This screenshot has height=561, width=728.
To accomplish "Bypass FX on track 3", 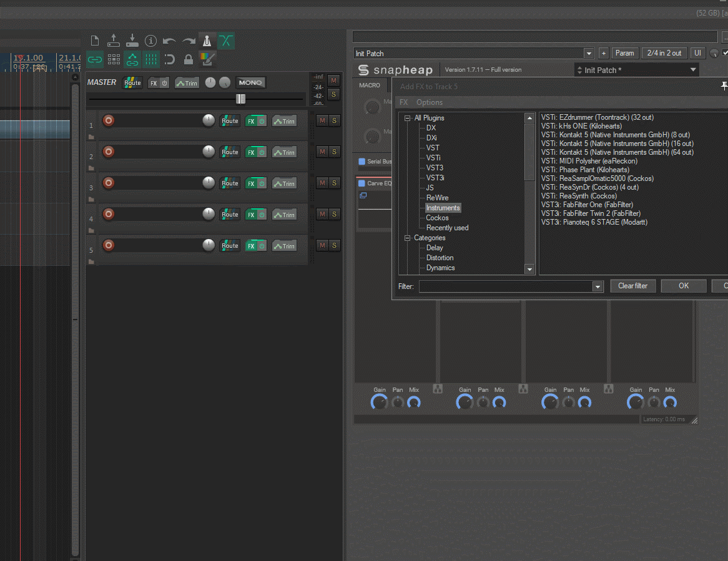I will (262, 183).
